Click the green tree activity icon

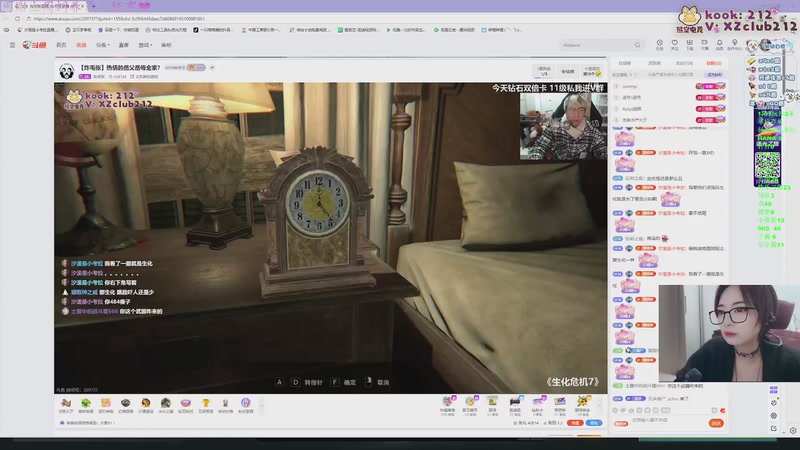[86, 405]
